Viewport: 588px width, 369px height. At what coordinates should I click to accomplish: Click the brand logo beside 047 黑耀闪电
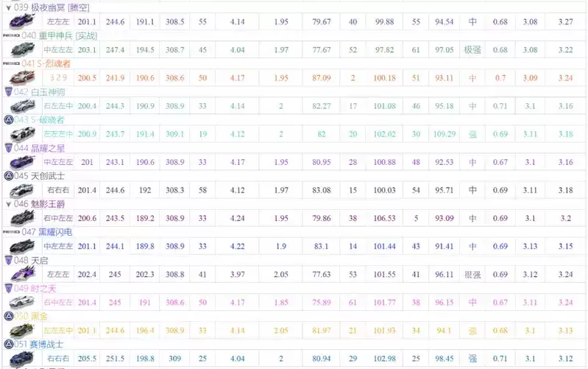click(x=10, y=232)
